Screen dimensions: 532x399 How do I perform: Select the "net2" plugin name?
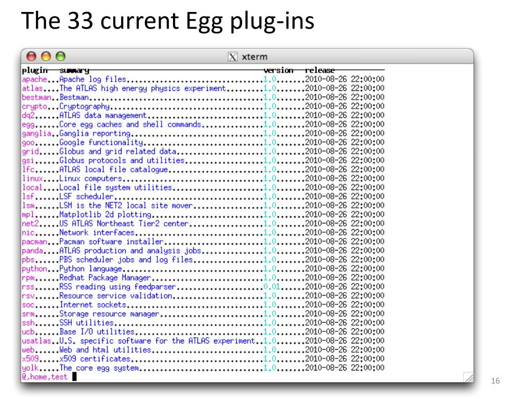click(x=30, y=223)
